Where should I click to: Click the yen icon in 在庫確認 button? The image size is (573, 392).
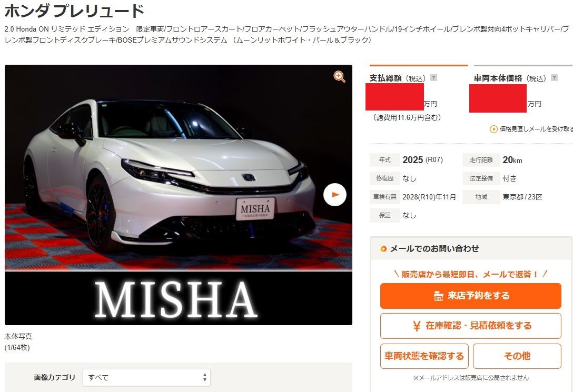(417, 326)
